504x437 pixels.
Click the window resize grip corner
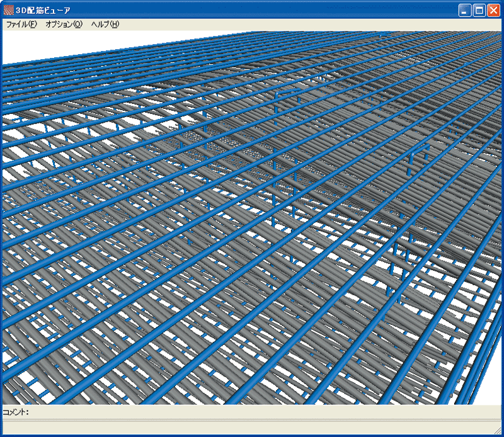pos(498,431)
